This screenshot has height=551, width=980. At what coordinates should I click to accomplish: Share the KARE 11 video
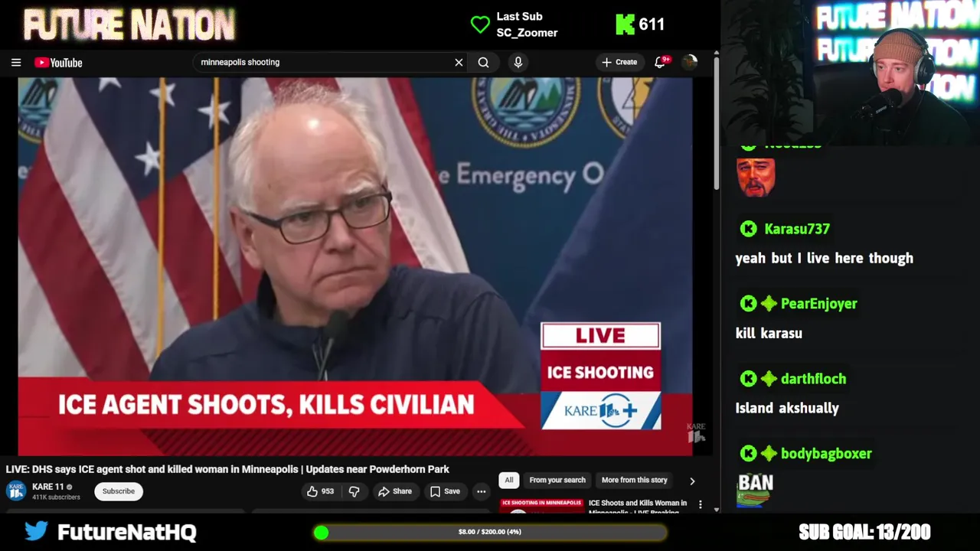point(395,491)
